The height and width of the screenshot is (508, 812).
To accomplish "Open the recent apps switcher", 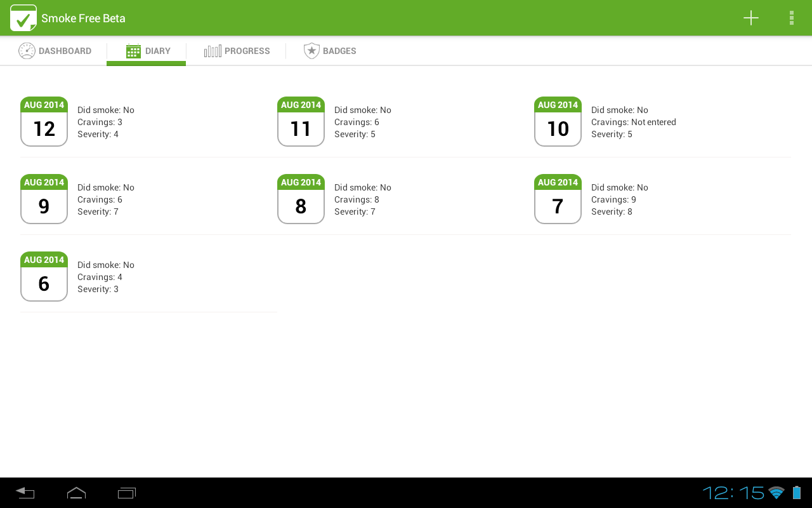I will click(127, 493).
